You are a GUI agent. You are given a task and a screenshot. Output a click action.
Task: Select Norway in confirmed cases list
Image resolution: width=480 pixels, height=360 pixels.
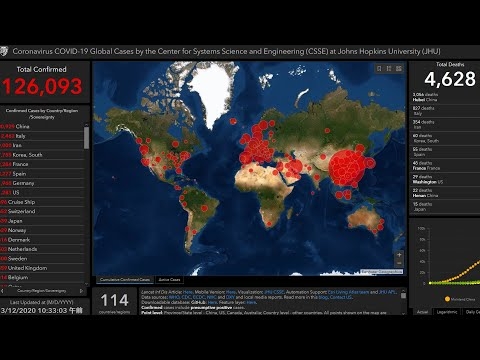coord(42,230)
